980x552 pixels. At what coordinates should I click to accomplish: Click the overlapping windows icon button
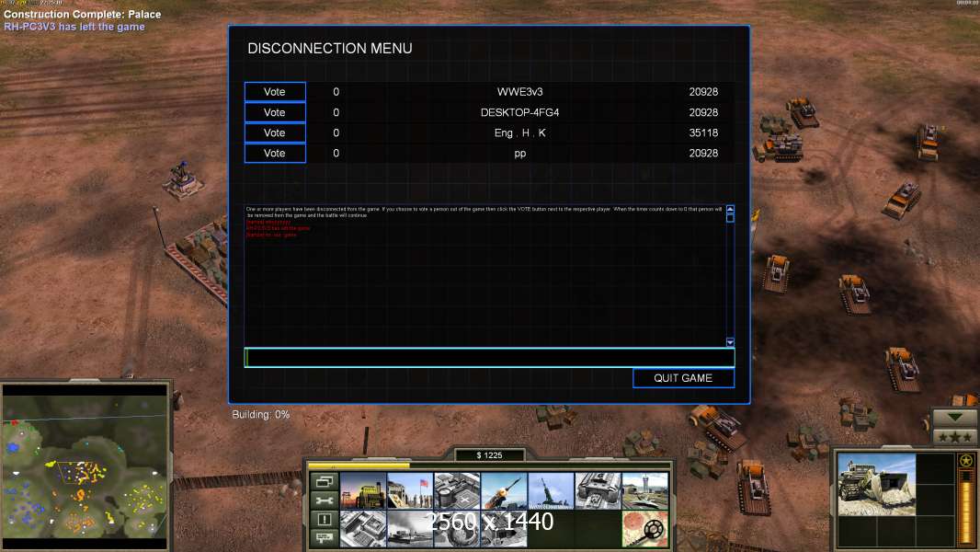(x=324, y=481)
